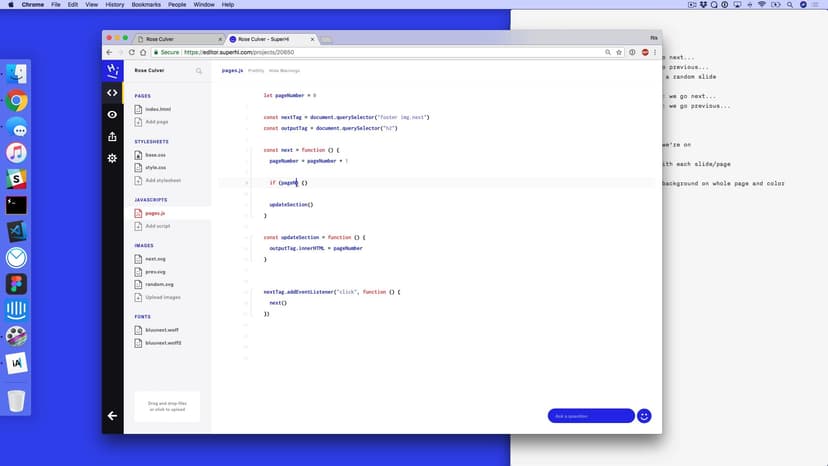Image resolution: width=828 pixels, height=466 pixels.
Task: Click Add script under Javascripts
Action: [x=158, y=226]
